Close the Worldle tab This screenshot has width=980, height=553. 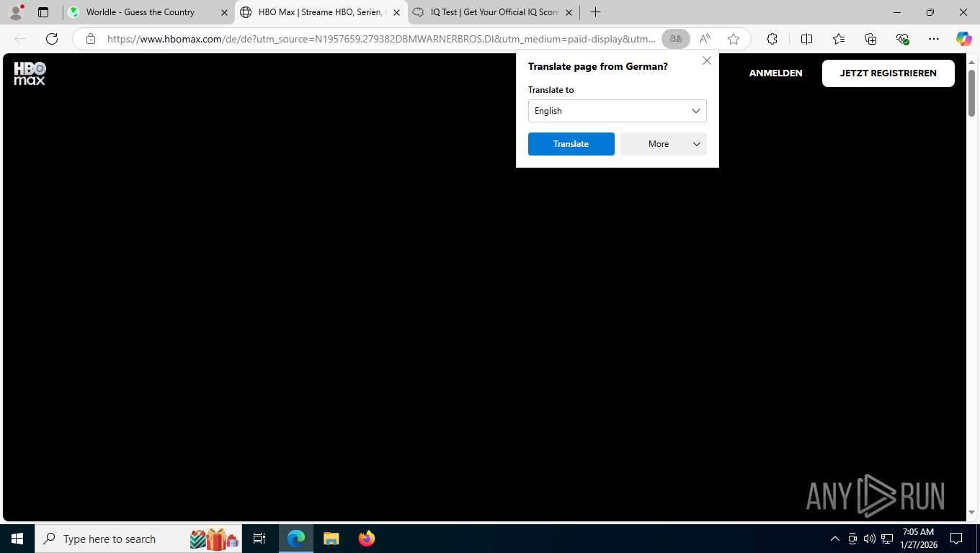[224, 12]
